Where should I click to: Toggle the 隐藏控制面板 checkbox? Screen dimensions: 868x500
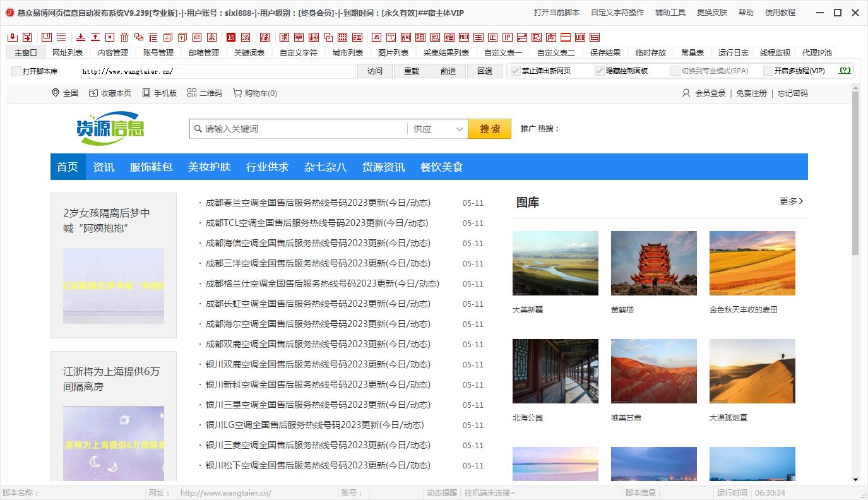tap(600, 71)
